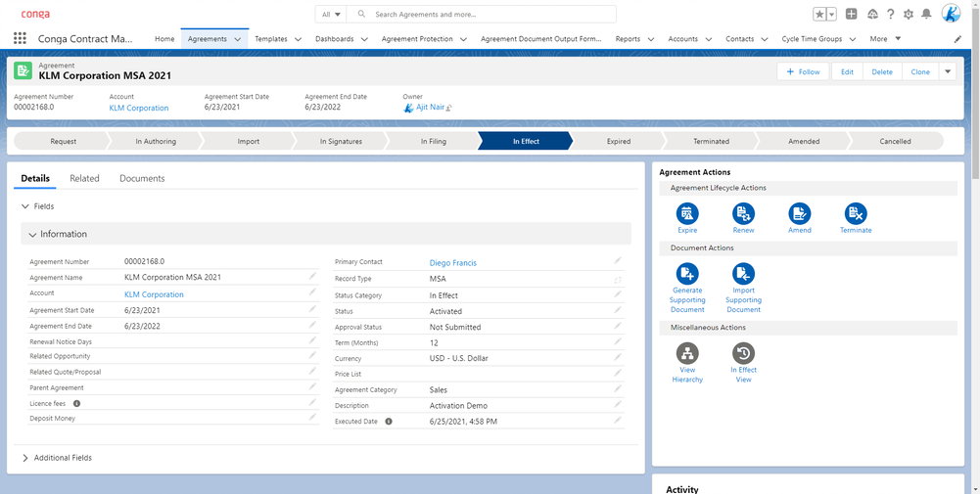Change Record Type icon
Image resolution: width=980 pixels, height=494 pixels.
618,280
